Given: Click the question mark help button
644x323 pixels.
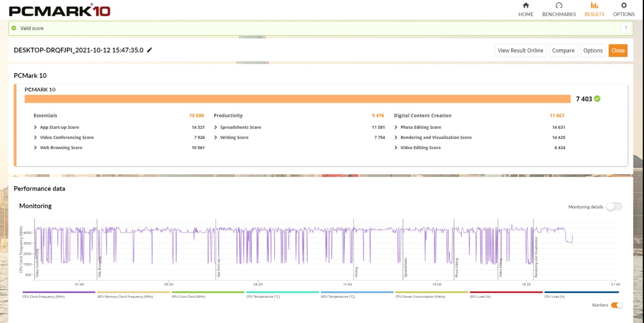Looking at the screenshot, I should click(626, 28).
